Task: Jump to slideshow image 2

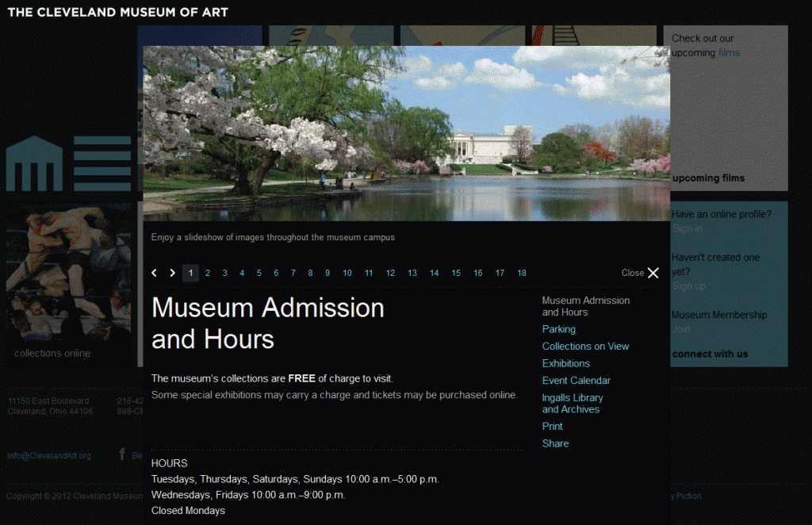Action: 208,273
